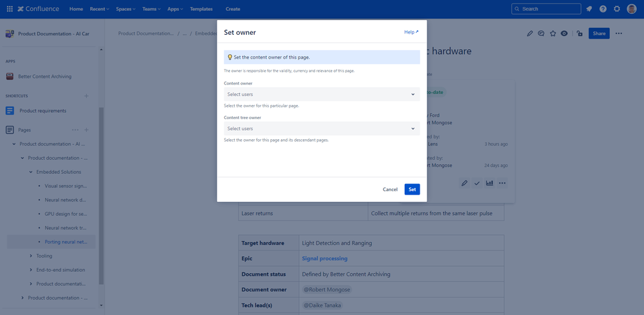Image resolution: width=644 pixels, height=315 pixels.
Task: Open the page restrictions lock icon
Action: pos(580,33)
